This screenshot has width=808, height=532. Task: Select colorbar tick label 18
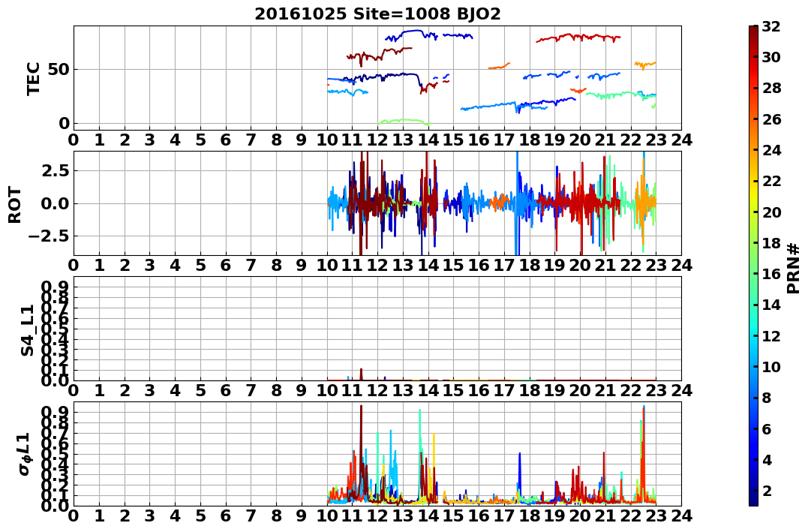click(771, 243)
